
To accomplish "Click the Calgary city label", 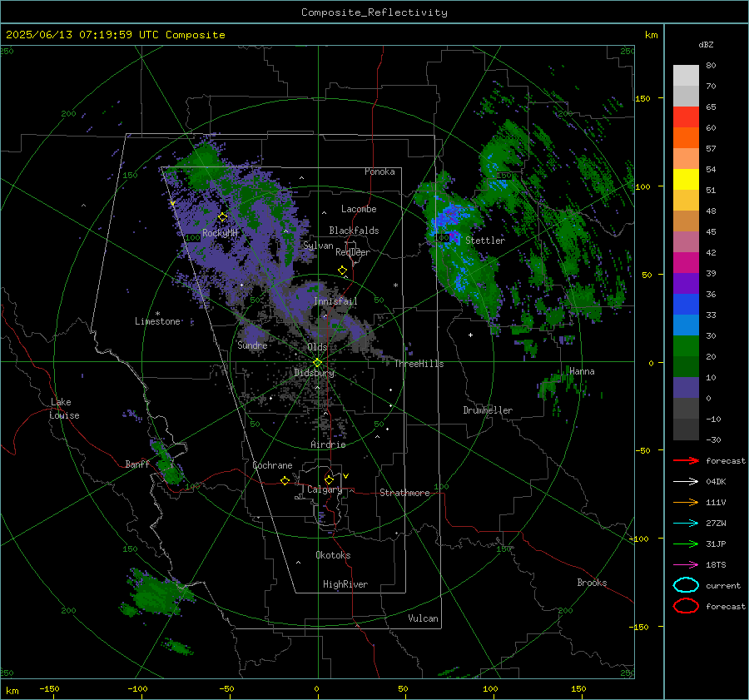I will 325,489.
